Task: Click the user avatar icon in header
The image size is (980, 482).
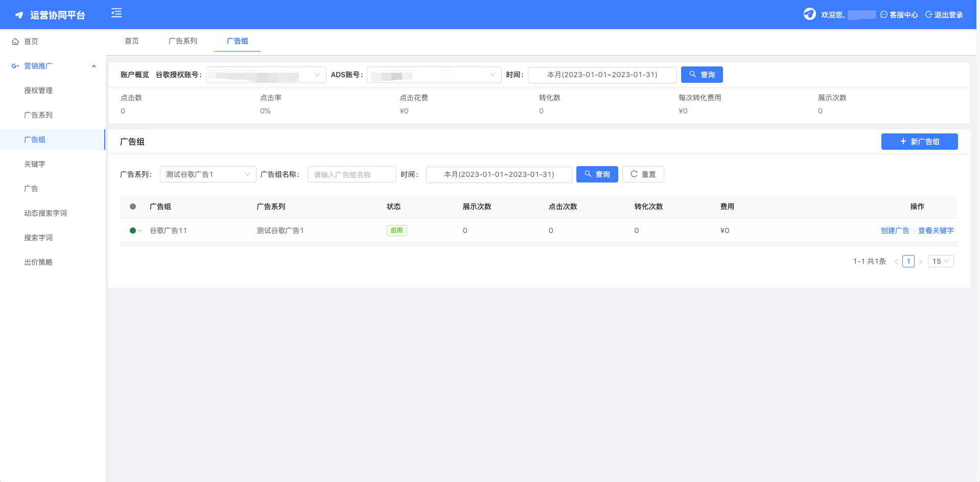Action: (809, 14)
